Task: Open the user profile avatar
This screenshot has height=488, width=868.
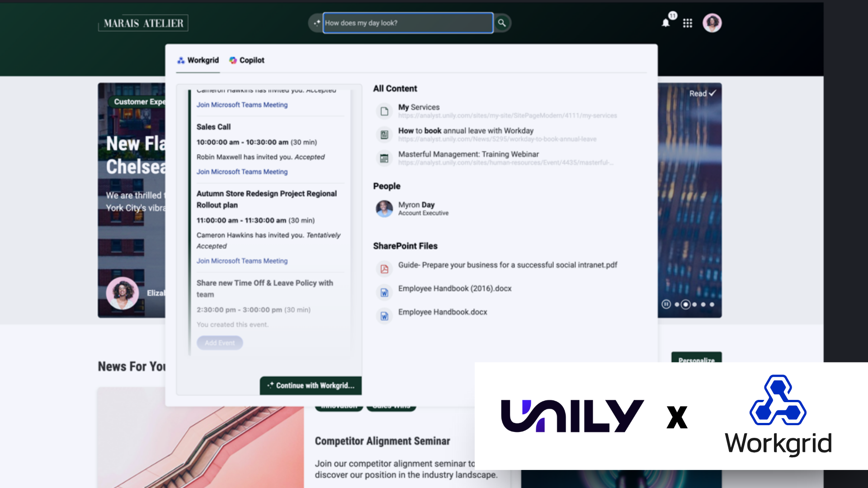Action: 712,23
